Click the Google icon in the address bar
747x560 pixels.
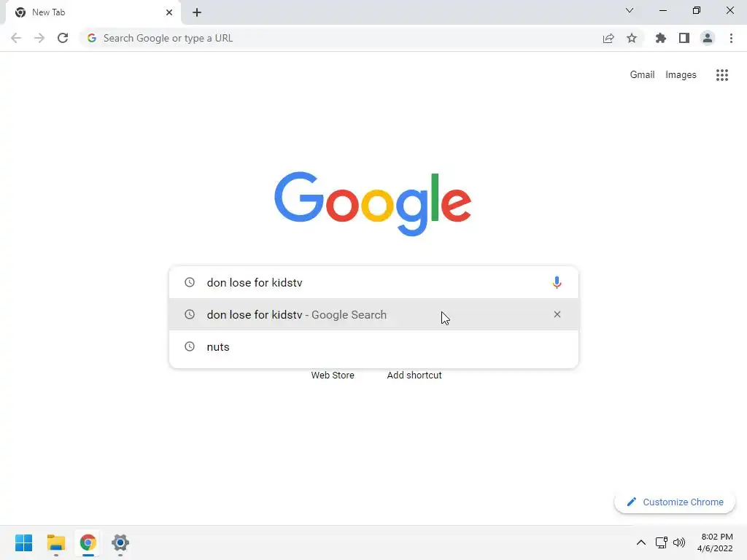92,38
